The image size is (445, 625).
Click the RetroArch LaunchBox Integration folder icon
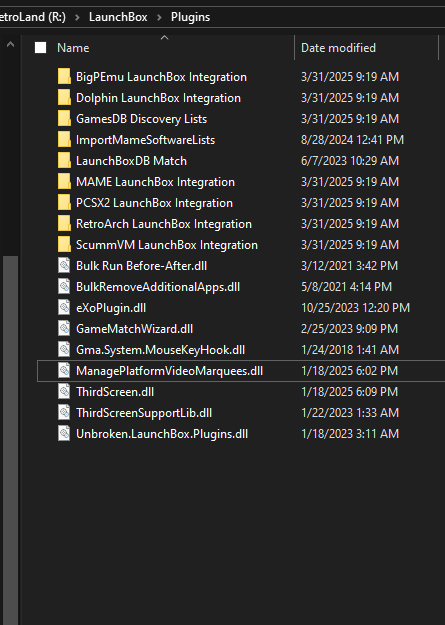point(64,224)
